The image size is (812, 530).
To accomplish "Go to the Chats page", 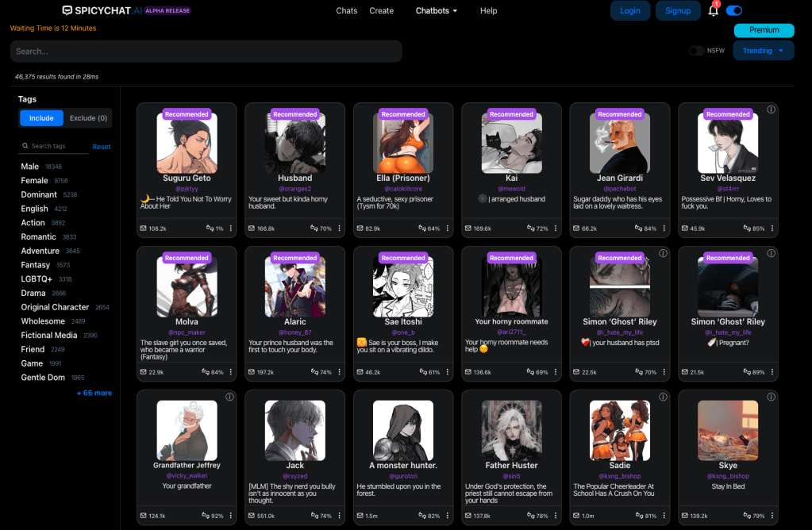I will (346, 11).
